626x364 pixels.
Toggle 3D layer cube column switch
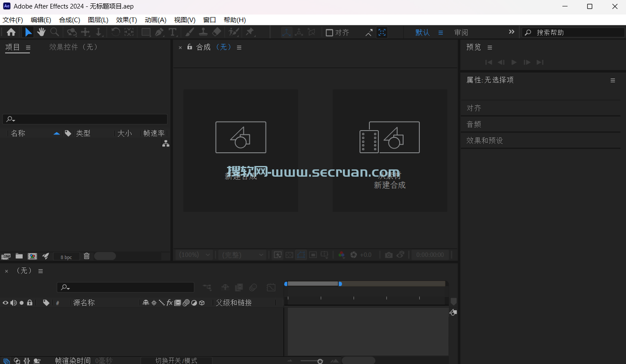202,303
